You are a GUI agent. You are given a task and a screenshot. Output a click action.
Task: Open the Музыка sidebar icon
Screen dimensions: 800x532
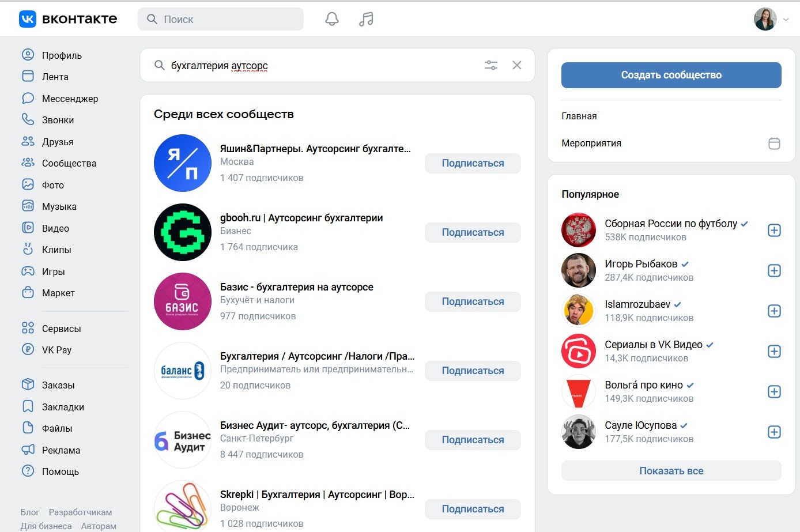(x=28, y=206)
